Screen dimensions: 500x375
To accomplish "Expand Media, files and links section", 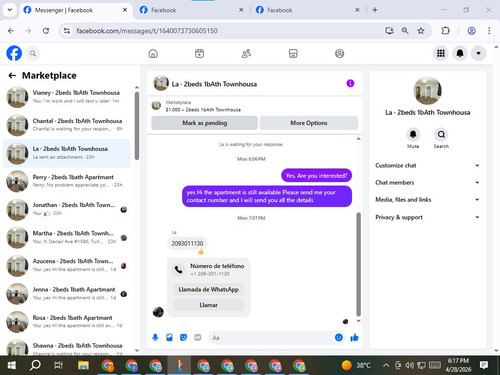I will click(x=427, y=200).
